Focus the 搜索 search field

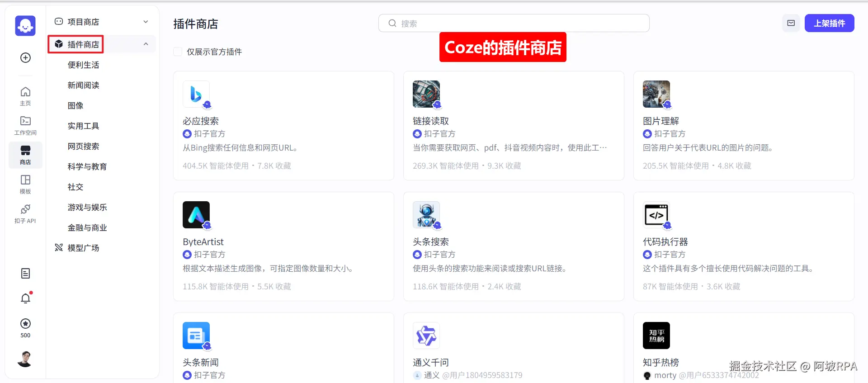pos(514,23)
